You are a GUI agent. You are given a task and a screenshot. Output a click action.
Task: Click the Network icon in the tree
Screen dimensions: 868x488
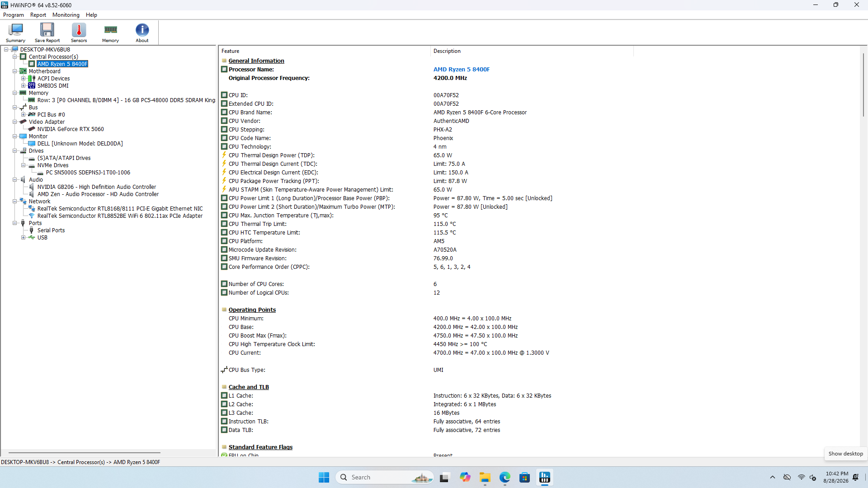pos(23,201)
